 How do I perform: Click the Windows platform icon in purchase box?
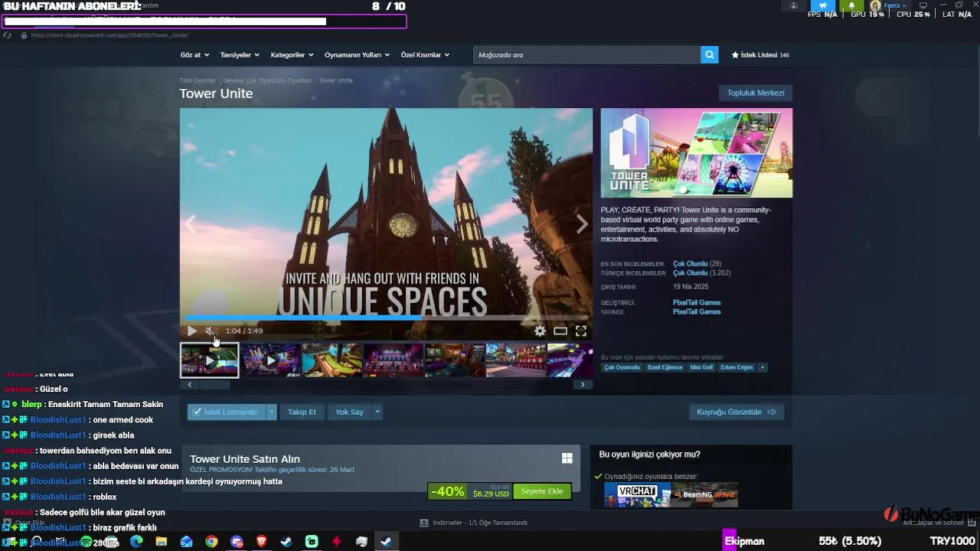coord(567,458)
